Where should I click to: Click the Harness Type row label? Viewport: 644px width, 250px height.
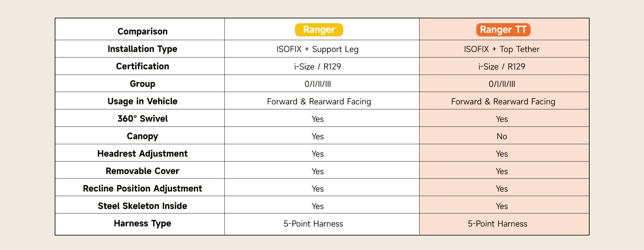click(x=142, y=223)
